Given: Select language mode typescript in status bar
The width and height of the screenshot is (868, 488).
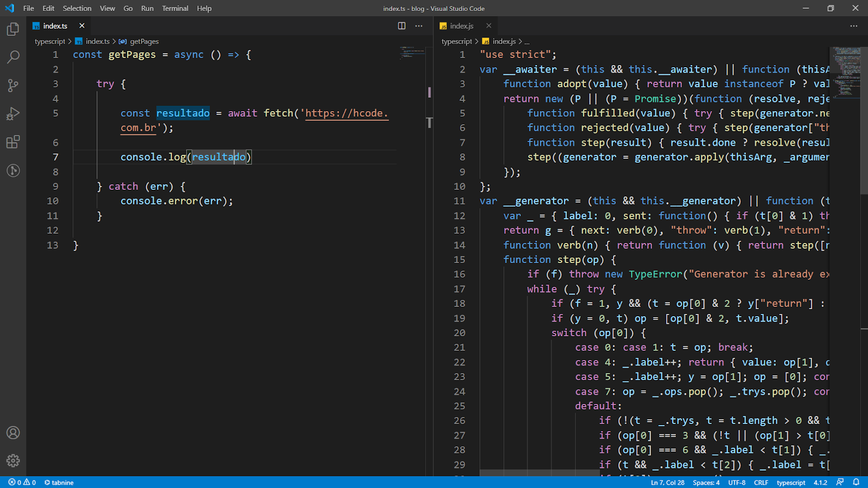Looking at the screenshot, I should click(791, 482).
